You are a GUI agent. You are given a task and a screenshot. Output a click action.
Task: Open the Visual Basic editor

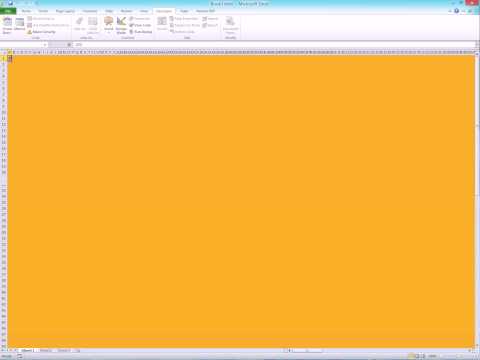(7, 26)
